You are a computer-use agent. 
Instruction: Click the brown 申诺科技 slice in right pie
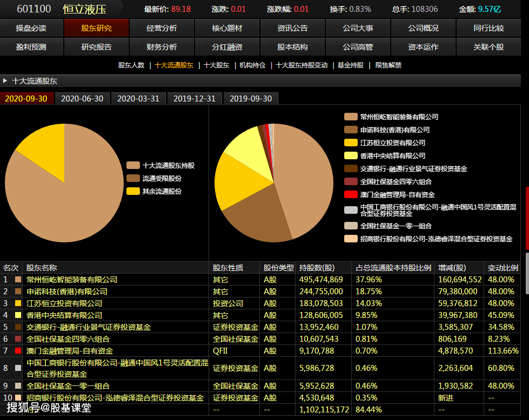(262, 218)
